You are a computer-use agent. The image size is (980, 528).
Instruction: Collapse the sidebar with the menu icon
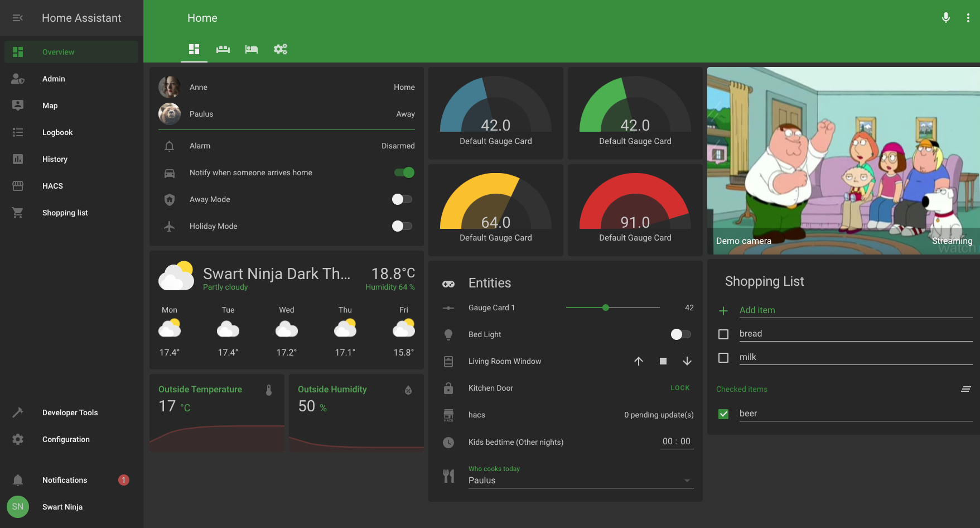[x=18, y=18]
